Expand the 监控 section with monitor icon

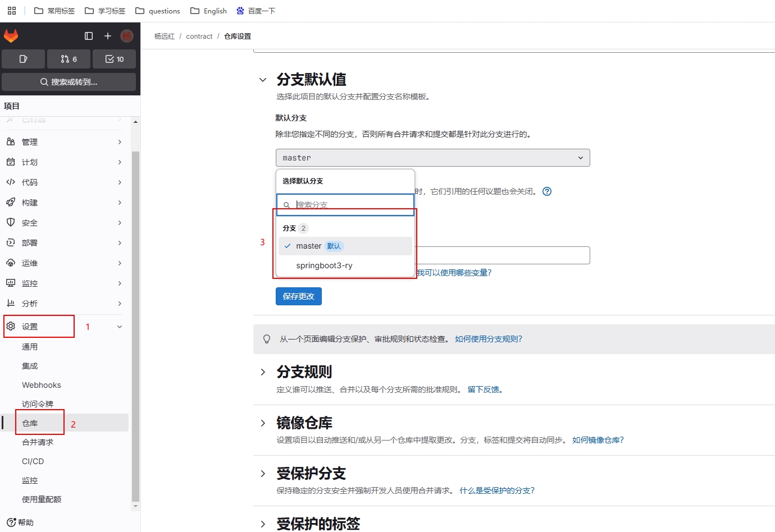pyautogui.click(x=65, y=283)
